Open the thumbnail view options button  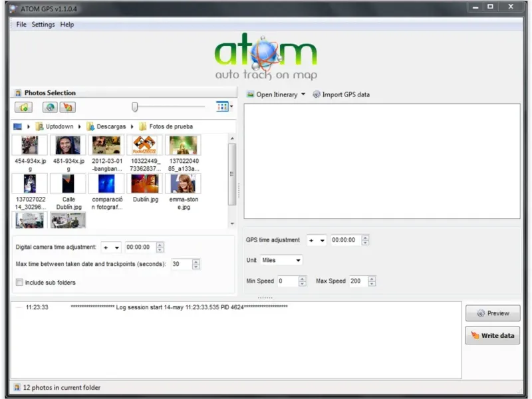click(x=224, y=106)
